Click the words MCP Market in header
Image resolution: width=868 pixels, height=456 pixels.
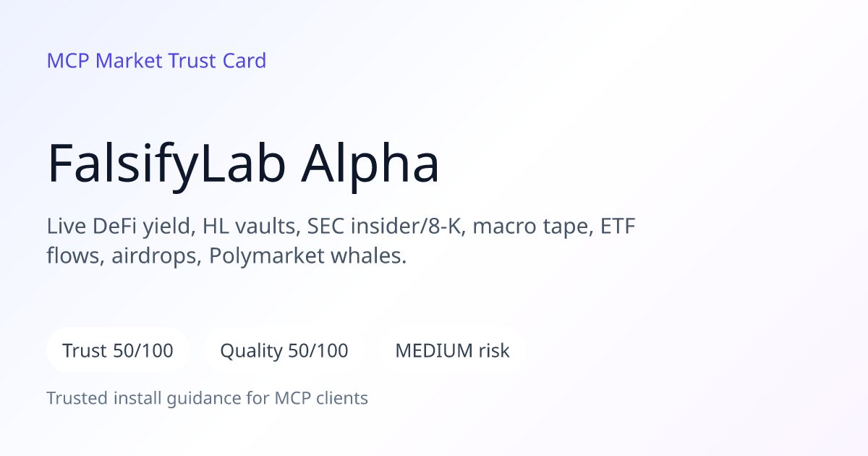[104, 60]
